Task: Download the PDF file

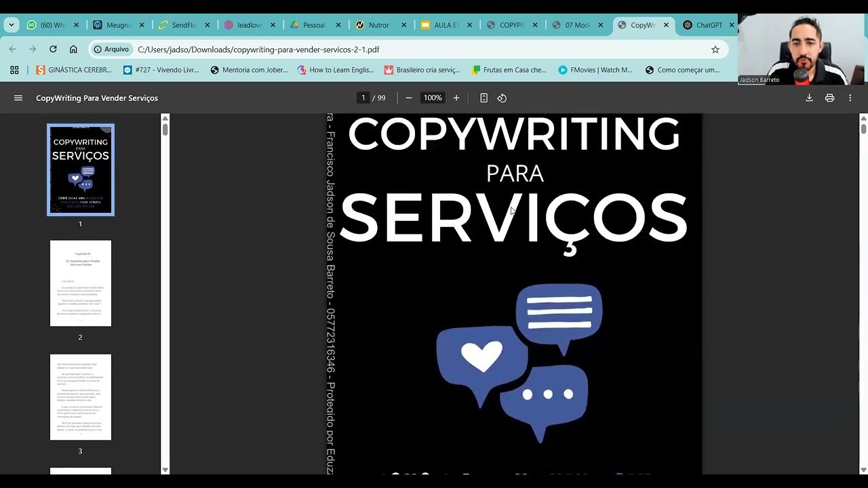Action: click(809, 98)
